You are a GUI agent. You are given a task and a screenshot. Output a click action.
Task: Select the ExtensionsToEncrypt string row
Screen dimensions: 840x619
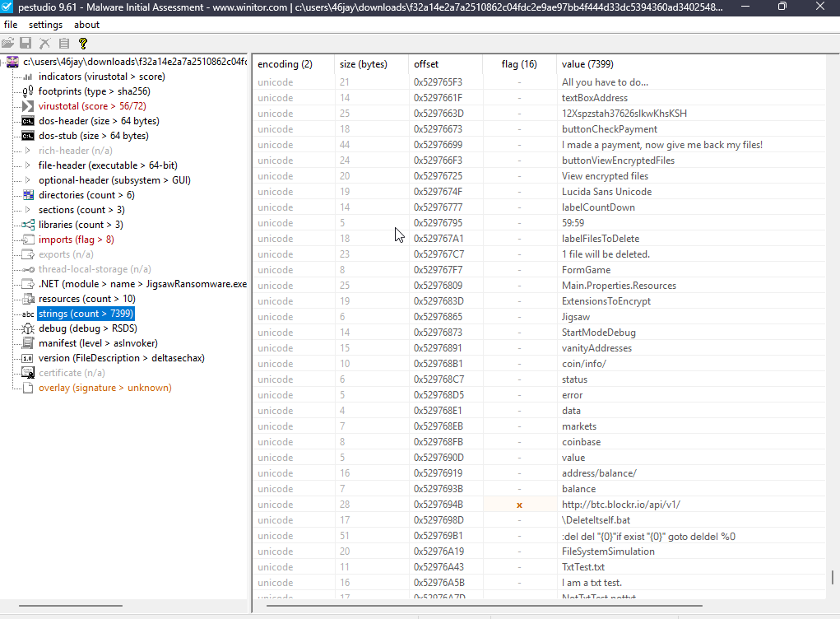tap(539, 301)
